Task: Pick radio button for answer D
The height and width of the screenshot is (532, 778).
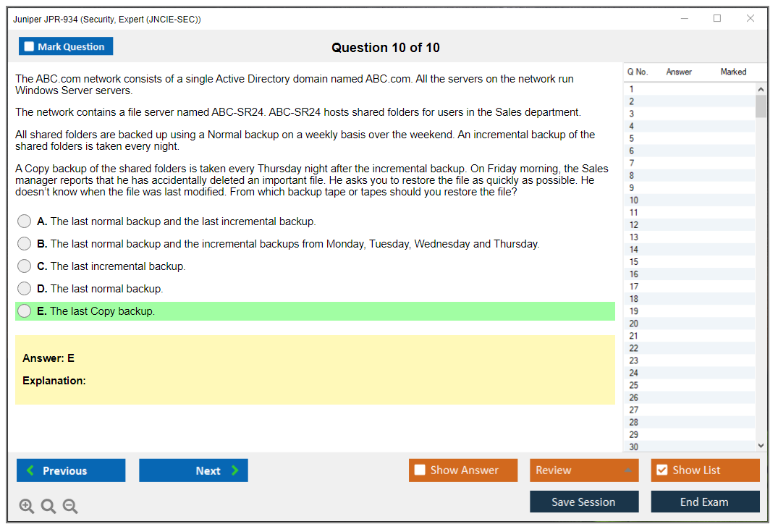Action: coord(25,289)
